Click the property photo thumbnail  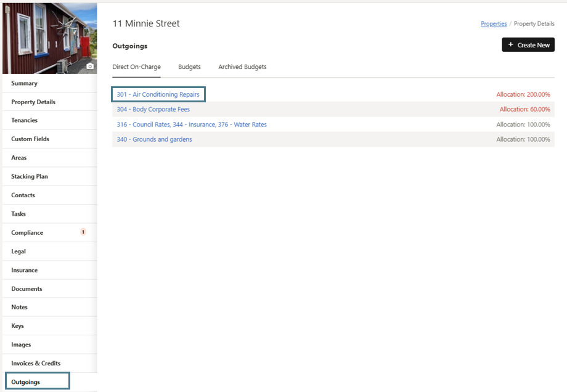coord(48,38)
